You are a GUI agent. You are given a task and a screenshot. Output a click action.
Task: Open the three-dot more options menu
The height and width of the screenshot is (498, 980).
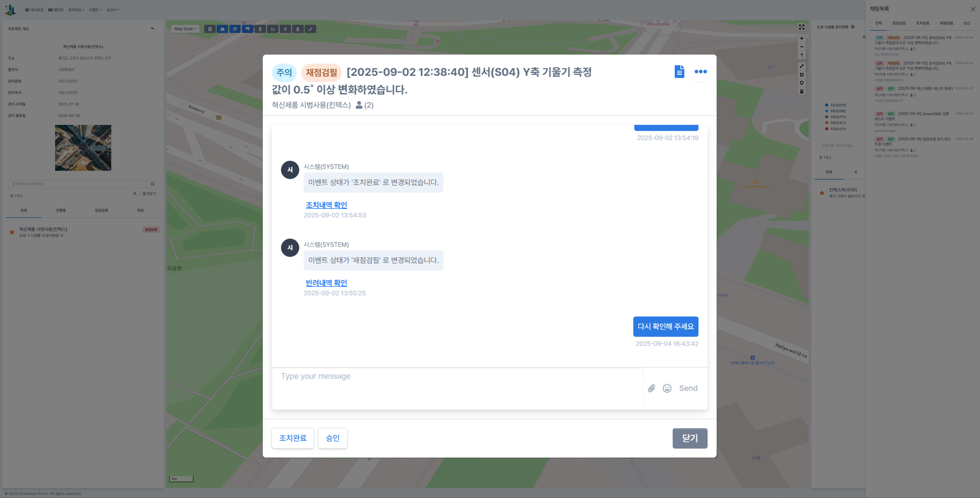coord(700,72)
